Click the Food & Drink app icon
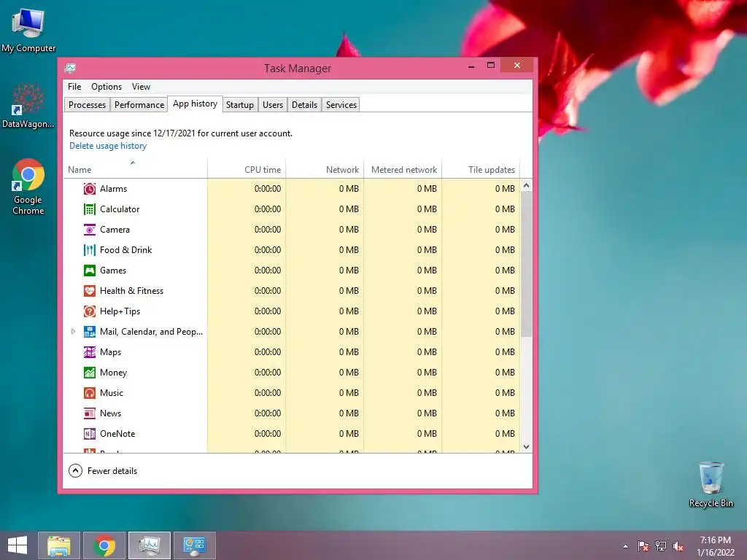 [90, 251]
